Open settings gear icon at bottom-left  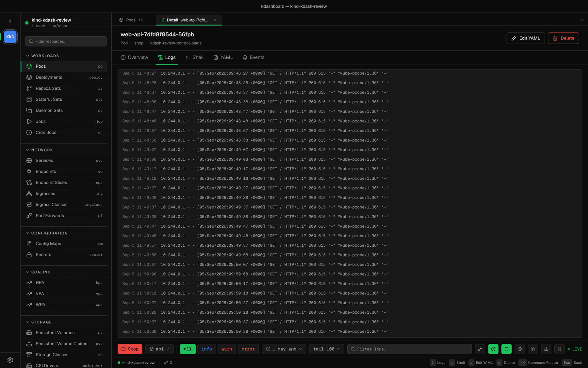click(10, 360)
